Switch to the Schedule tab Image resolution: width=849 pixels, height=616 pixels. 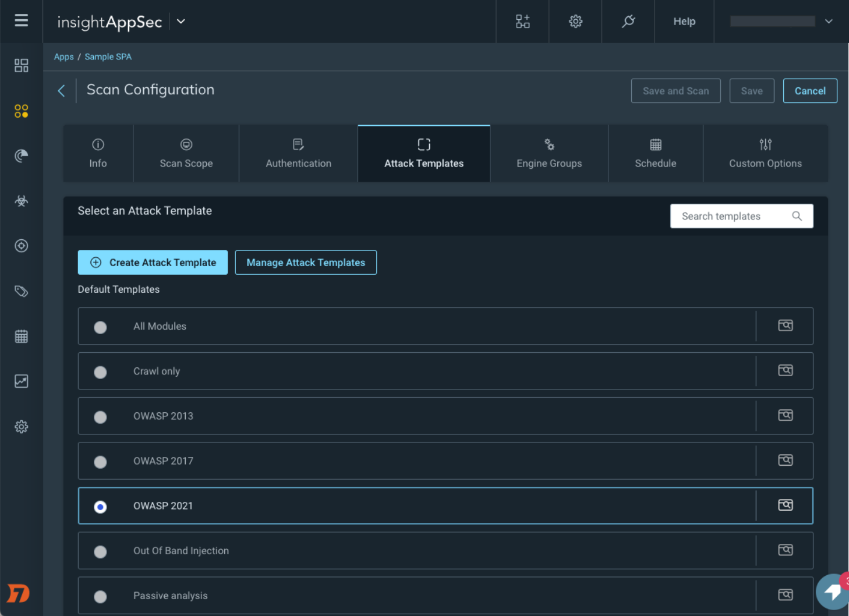(x=656, y=154)
